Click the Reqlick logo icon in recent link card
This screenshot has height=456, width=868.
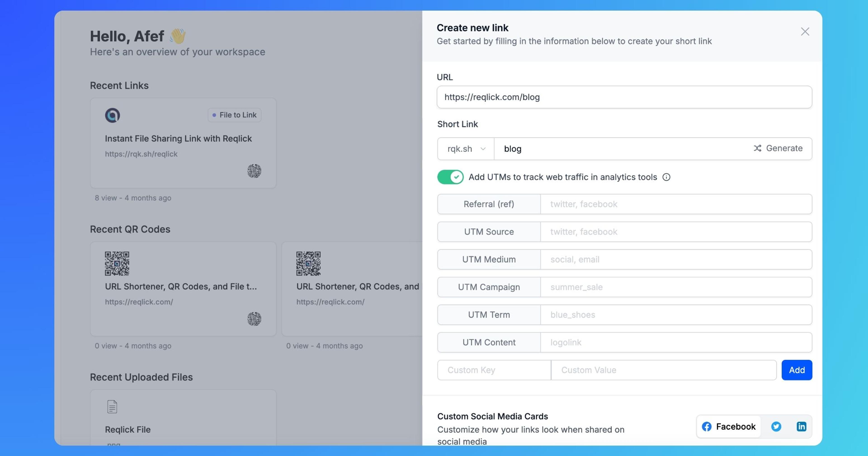[113, 115]
